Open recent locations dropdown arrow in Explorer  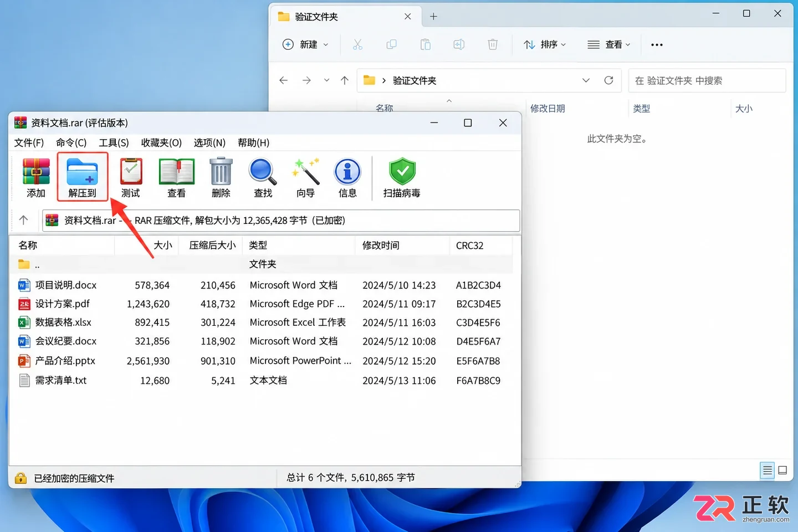click(326, 80)
